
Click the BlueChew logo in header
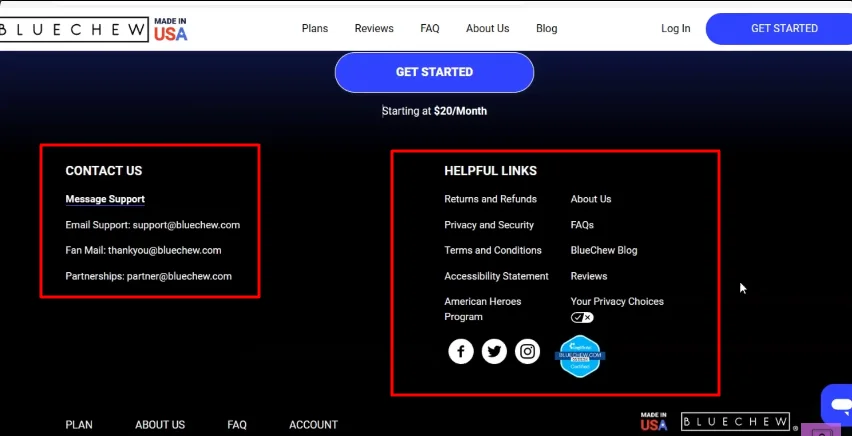[x=73, y=29]
